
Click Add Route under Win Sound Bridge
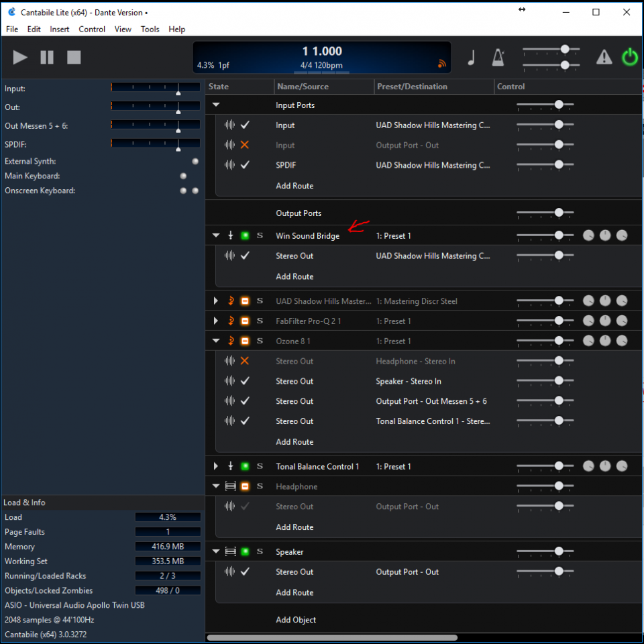coord(294,276)
